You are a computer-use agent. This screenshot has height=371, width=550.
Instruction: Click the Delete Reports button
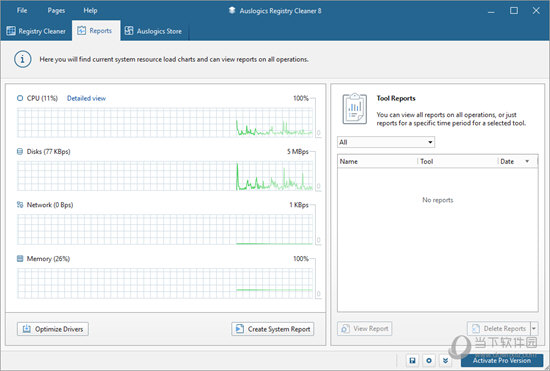coord(499,329)
